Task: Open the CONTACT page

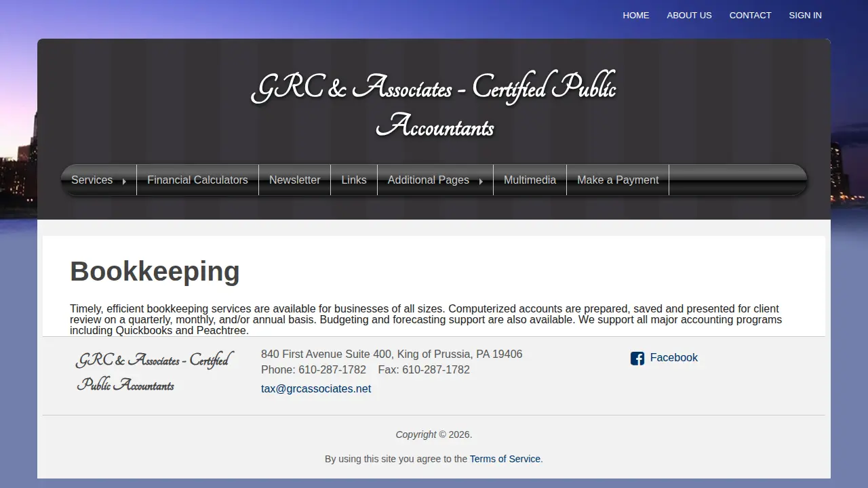Action: 750,15
